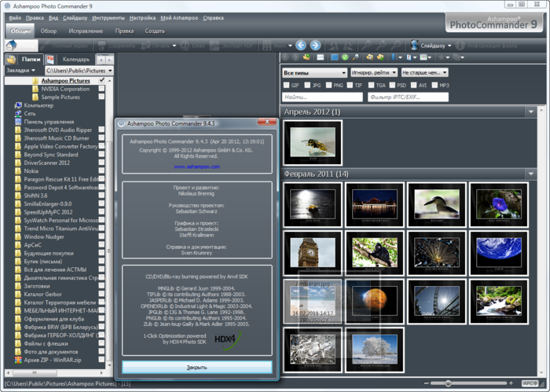Open the www.ashampoo.com link
This screenshot has width=550, height=392.
click(196, 167)
